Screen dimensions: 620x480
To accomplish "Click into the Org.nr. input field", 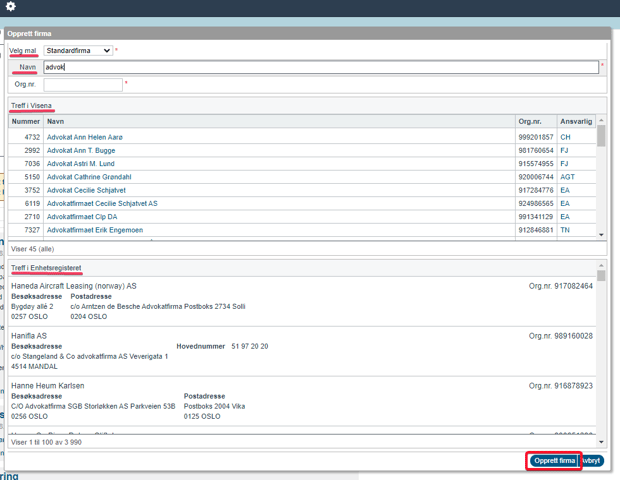I will (83, 85).
